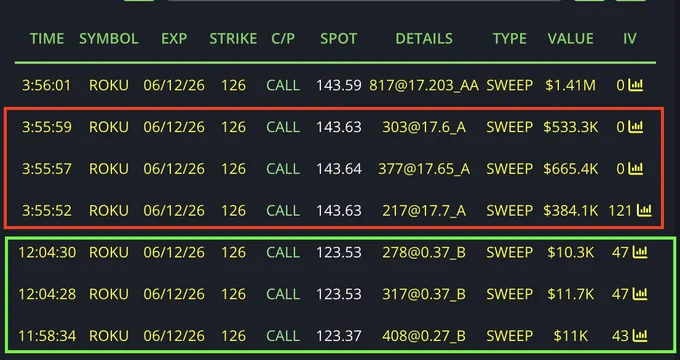Open IV chart icon for 3:55:52 row

[644, 210]
